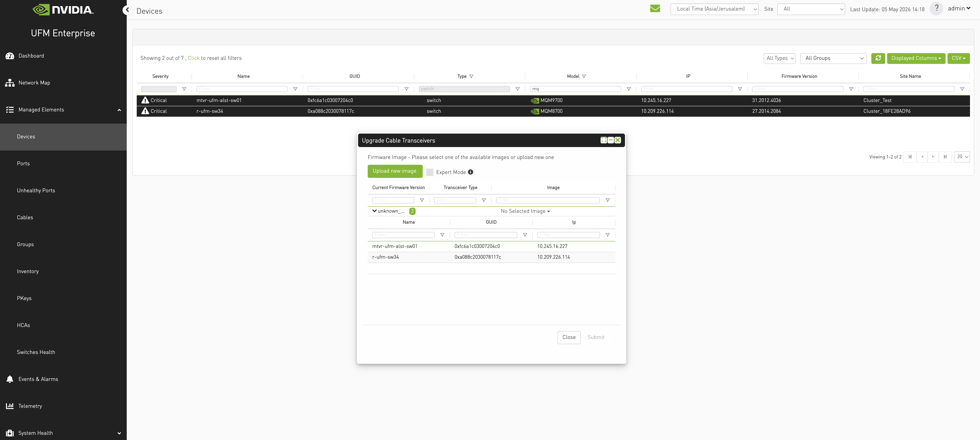The width and height of the screenshot is (980, 440).
Task: Open the mail notifications envelope icon
Action: [655, 8]
